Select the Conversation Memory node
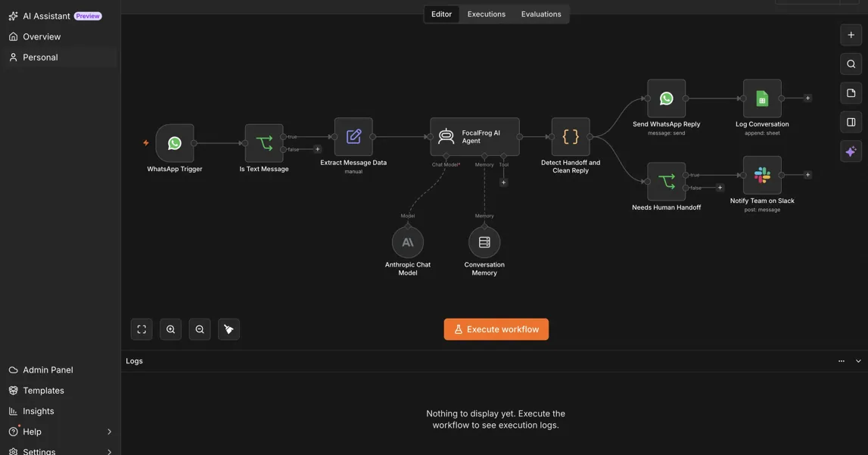 pyautogui.click(x=484, y=242)
